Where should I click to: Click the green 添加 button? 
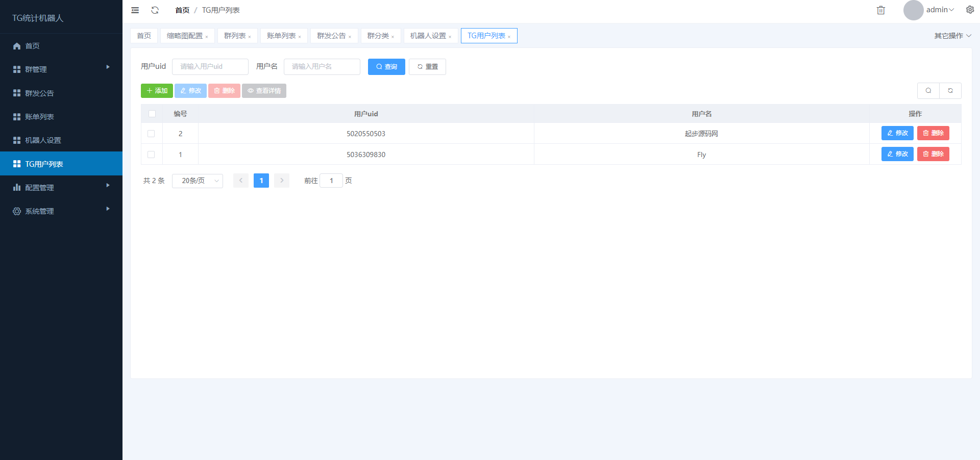coord(157,91)
